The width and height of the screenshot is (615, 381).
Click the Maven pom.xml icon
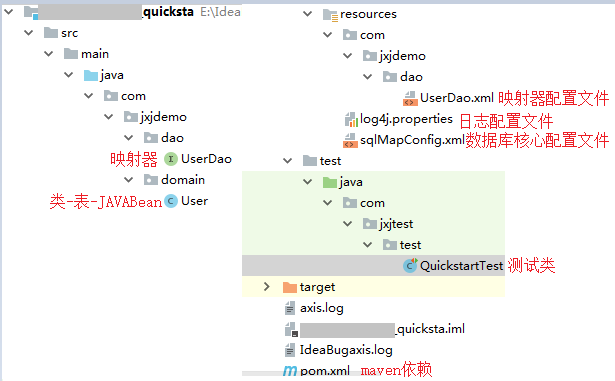[x=290, y=371]
